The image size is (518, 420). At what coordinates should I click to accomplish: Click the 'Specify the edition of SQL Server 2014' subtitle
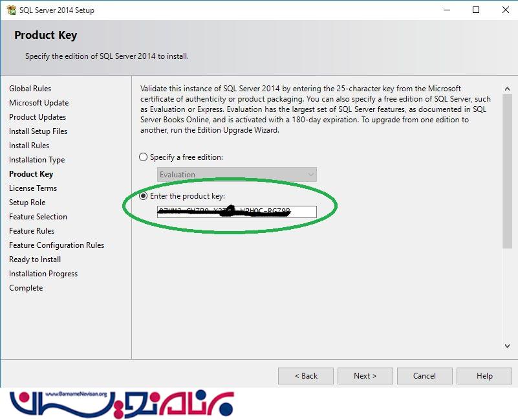click(x=107, y=56)
